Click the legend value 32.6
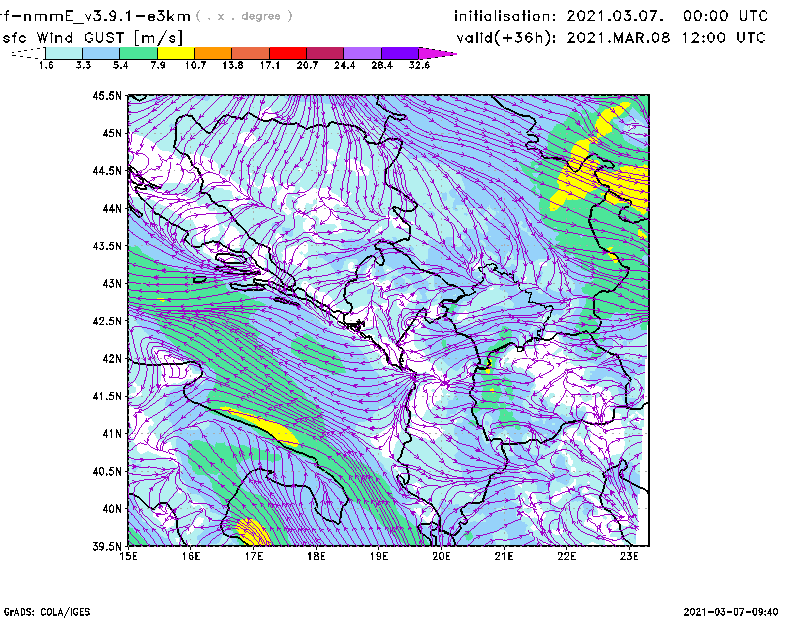The width and height of the screenshot is (800, 618). [x=419, y=65]
